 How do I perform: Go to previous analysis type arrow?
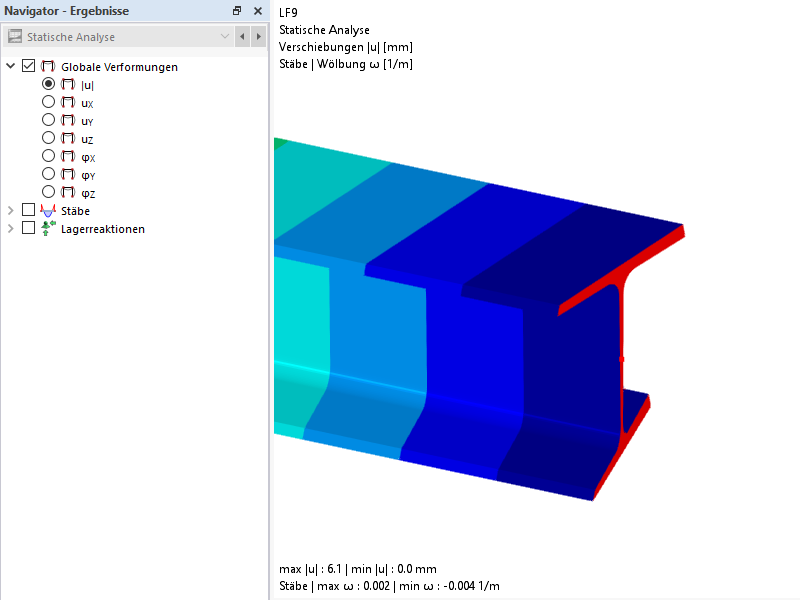pos(242,37)
